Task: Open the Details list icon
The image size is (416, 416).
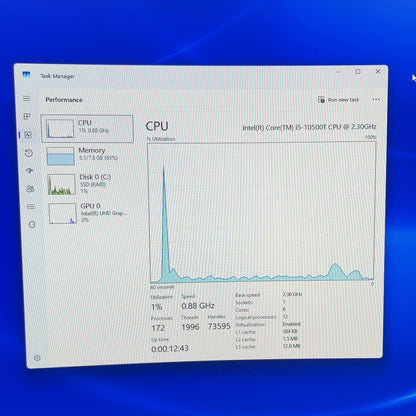Action: click(31, 207)
